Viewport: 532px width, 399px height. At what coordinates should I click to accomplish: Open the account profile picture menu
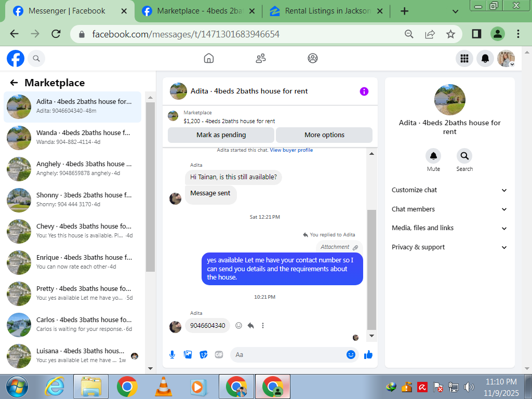[x=506, y=59]
